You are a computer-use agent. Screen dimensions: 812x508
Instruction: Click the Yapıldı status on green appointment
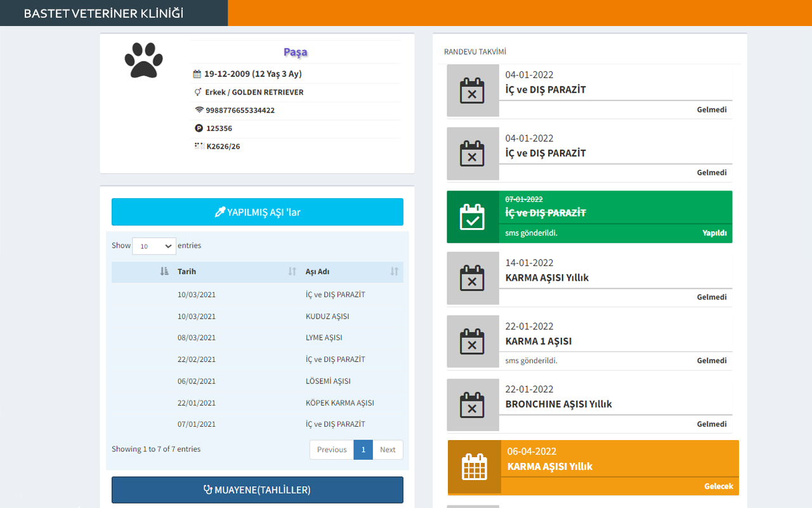(714, 233)
